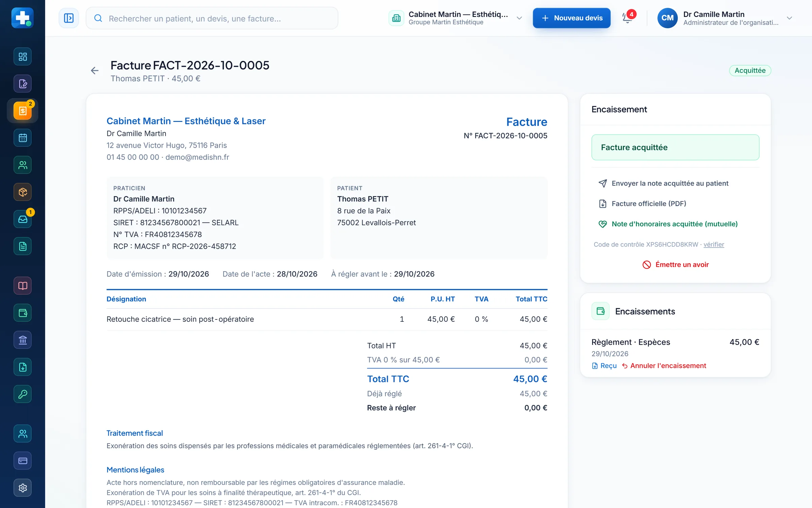Open the orange invoices icon with badge 2

pos(23,111)
